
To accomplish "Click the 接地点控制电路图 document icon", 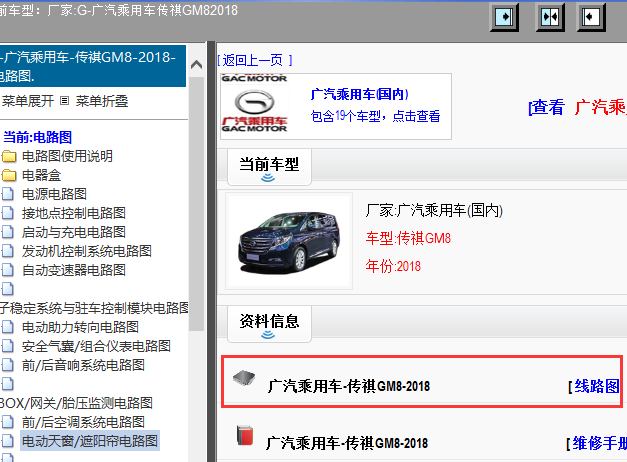I will tap(8, 213).
